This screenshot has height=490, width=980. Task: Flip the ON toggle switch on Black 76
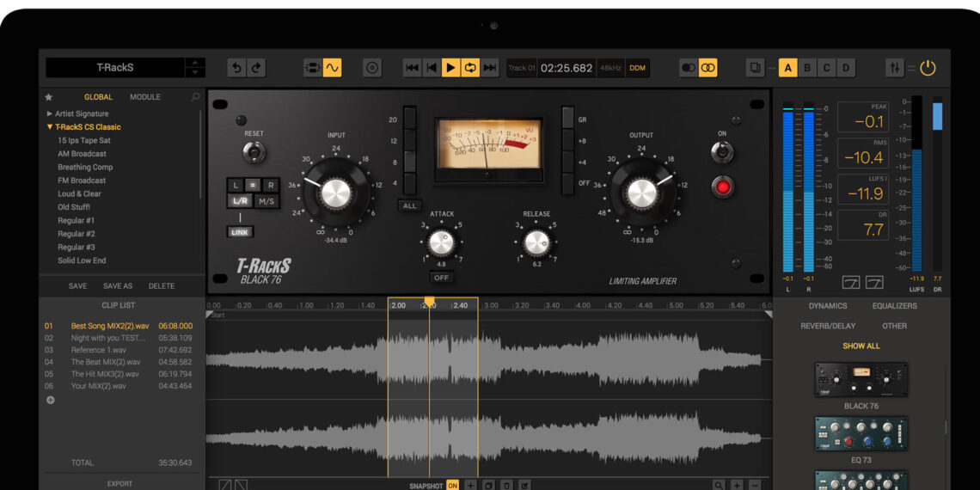coord(722,152)
